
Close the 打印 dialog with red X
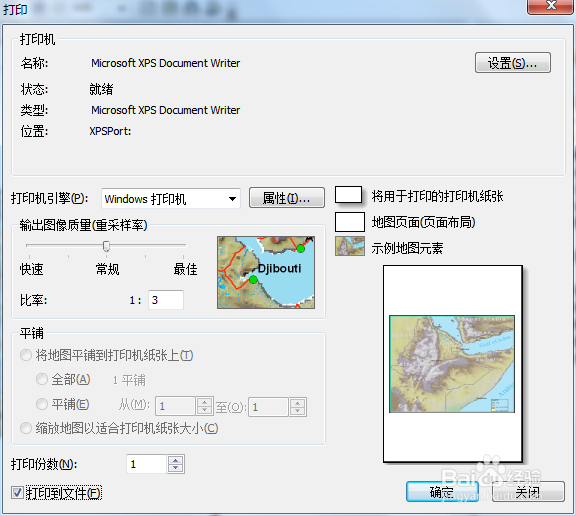[550, 6]
